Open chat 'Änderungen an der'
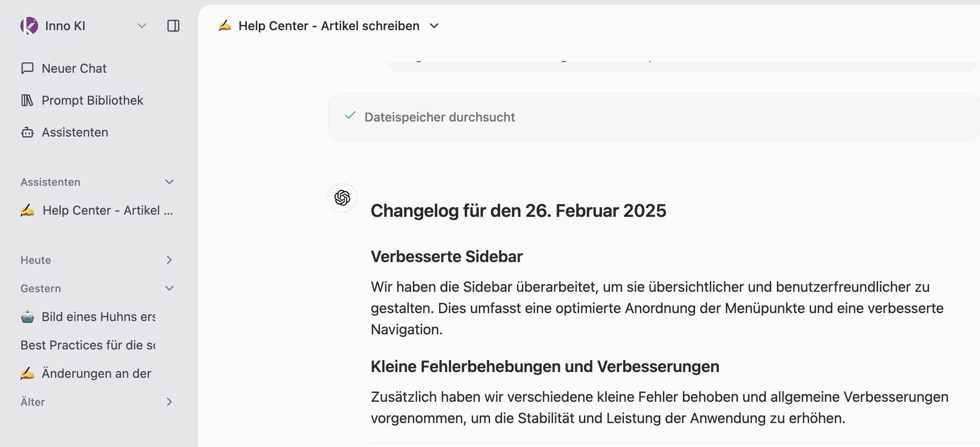 [96, 373]
